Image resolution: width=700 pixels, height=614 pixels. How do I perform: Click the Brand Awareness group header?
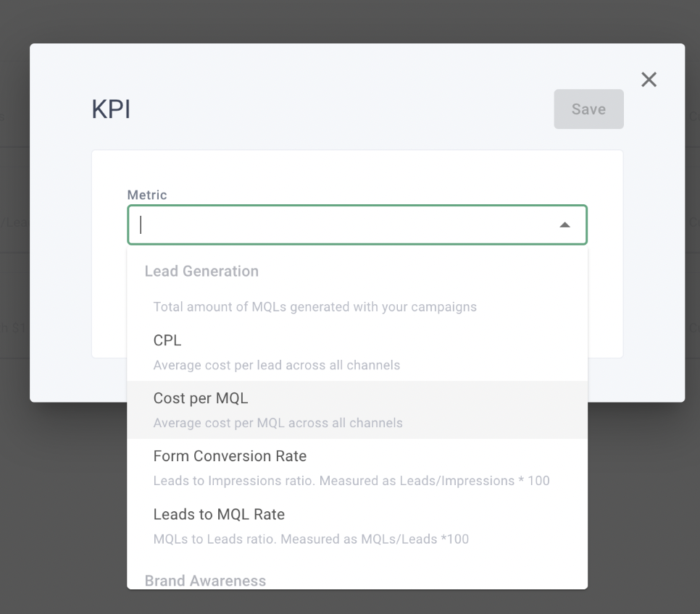point(205,581)
